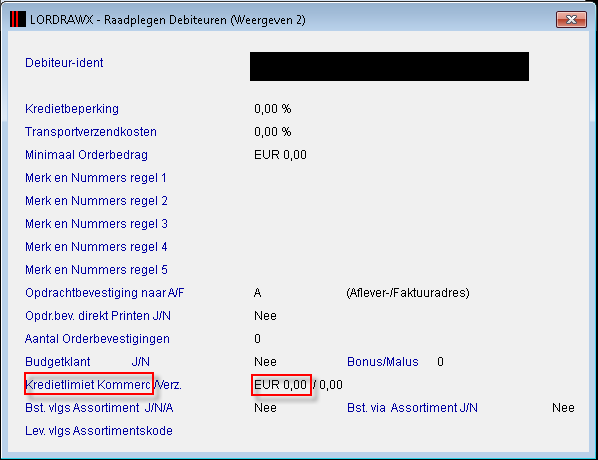Select the Minimaal Orderbedrag EUR 0,00 value
598x460 pixels.
(280, 155)
